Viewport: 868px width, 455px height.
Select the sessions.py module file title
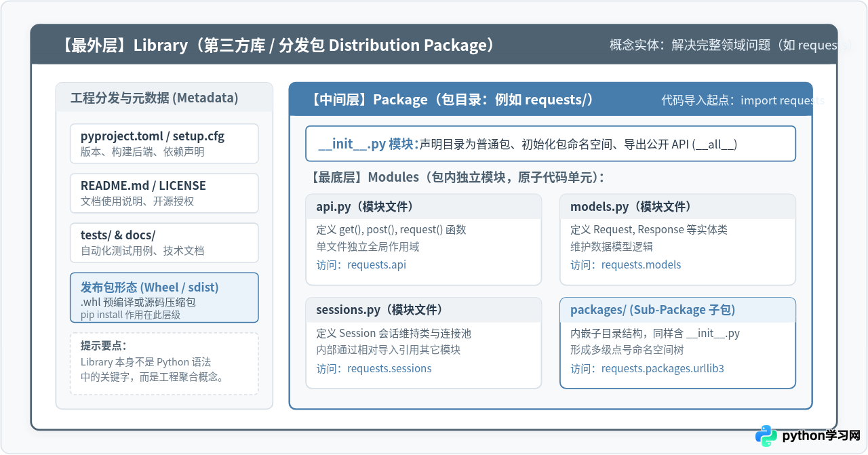coord(380,310)
